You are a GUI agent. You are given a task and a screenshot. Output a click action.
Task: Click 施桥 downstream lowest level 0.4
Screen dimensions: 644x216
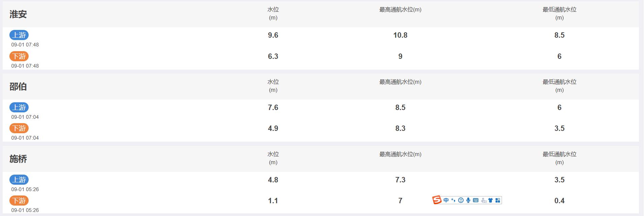coord(560,201)
